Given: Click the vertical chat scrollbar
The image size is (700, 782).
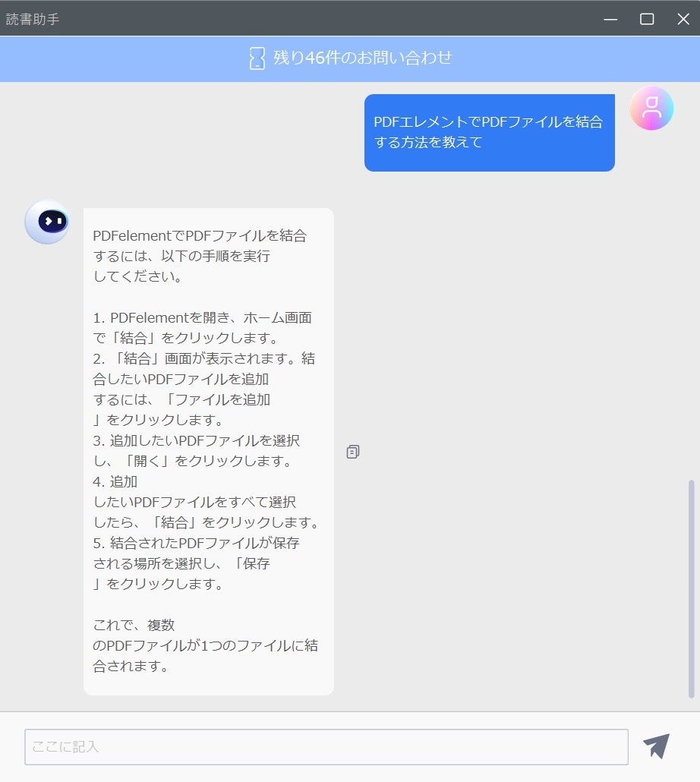Looking at the screenshot, I should pos(691,588).
